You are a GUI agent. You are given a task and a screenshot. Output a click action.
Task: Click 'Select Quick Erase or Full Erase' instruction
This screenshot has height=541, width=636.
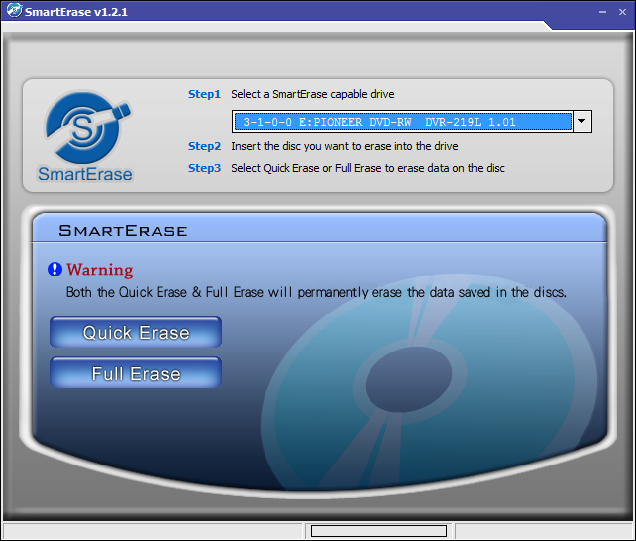[x=368, y=168]
